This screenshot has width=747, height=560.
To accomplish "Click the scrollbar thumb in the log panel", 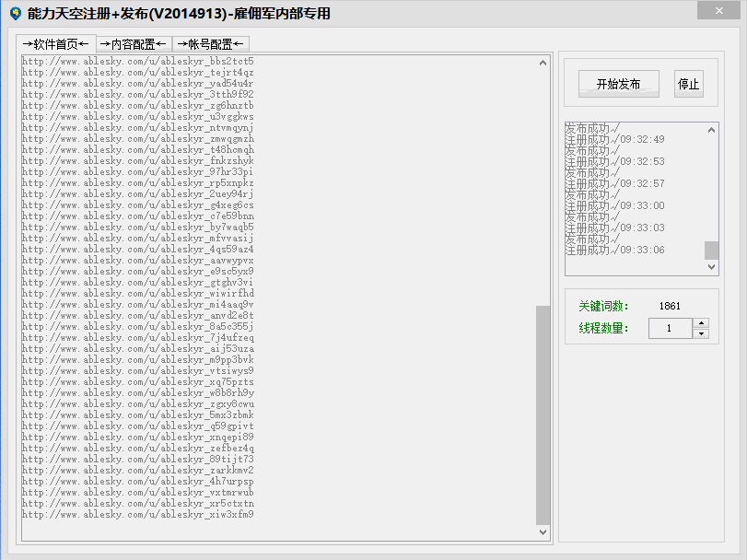I will [x=709, y=250].
